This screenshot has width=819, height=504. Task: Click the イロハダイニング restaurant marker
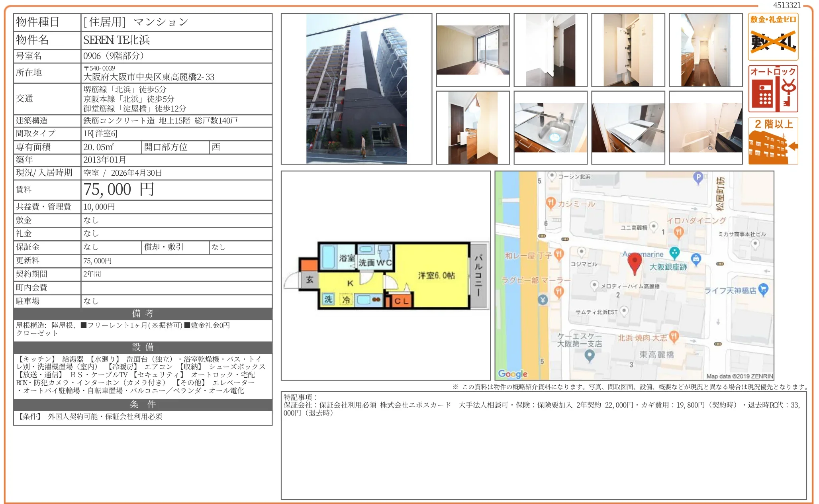679,232
